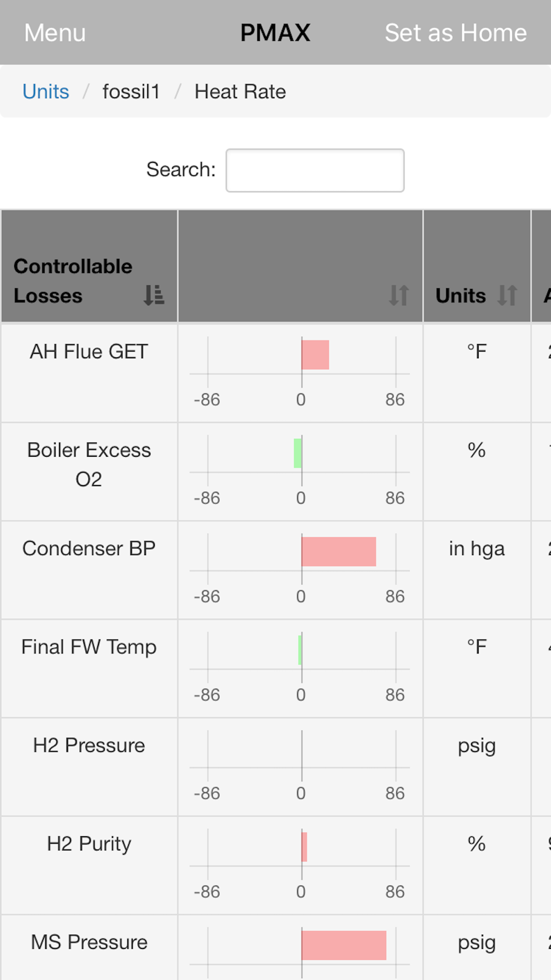Click the Units column header text
Viewport: 551px width, 980px height.
point(461,295)
